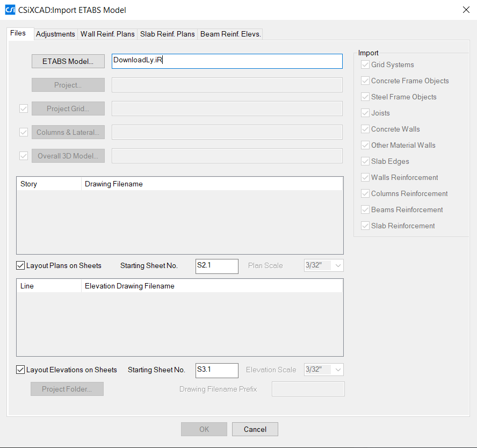Click the Cancel button
Screen dimensions: 477x448
(255, 429)
